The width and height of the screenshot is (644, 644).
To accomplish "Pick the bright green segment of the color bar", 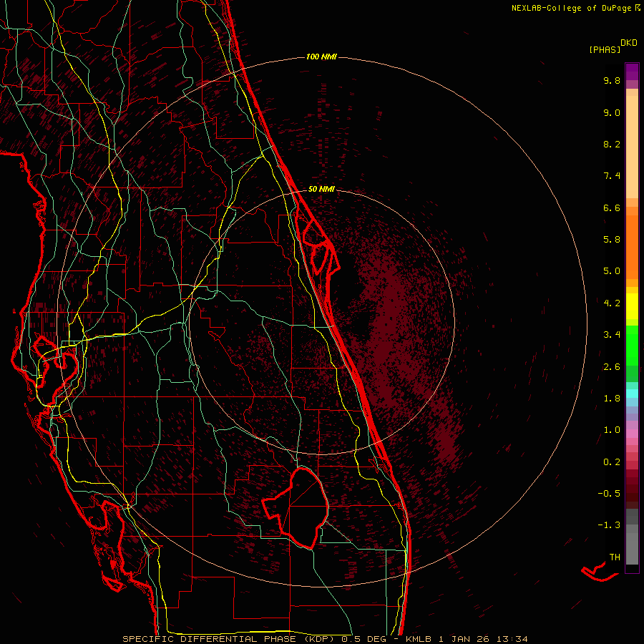I will tap(632, 345).
